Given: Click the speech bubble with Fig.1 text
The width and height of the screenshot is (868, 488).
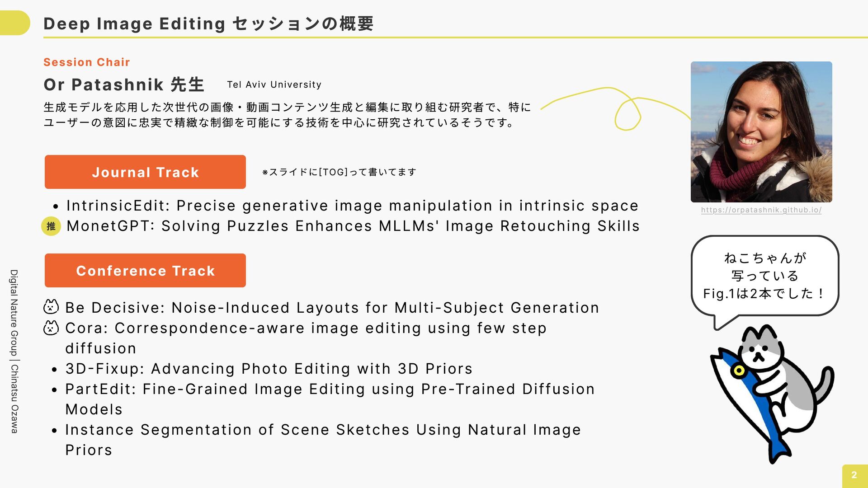Looking at the screenshot, I should click(x=764, y=276).
